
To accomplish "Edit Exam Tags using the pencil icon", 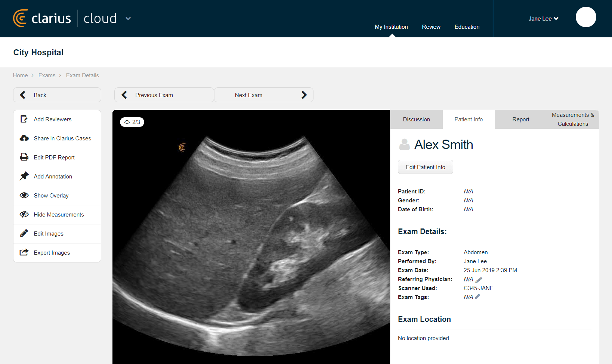I will [x=477, y=296].
